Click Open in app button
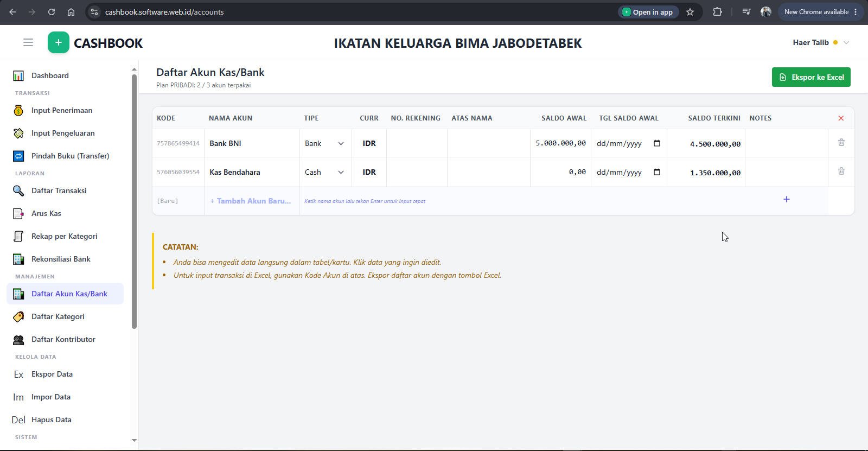The image size is (868, 451). (x=648, y=12)
